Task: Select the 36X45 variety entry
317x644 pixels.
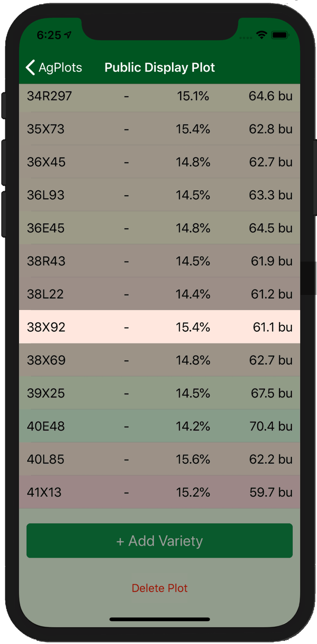Action: tap(160, 162)
